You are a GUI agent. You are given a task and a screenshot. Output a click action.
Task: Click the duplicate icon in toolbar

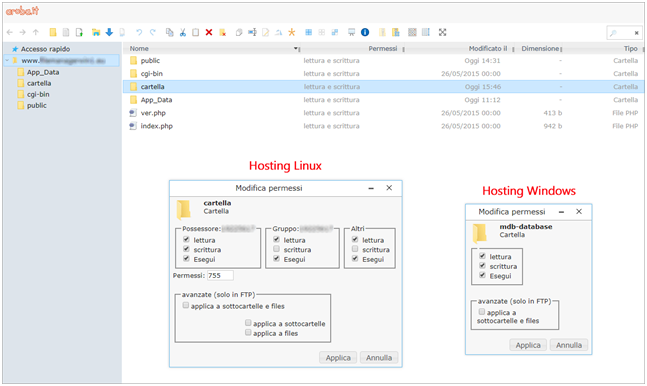(238, 32)
